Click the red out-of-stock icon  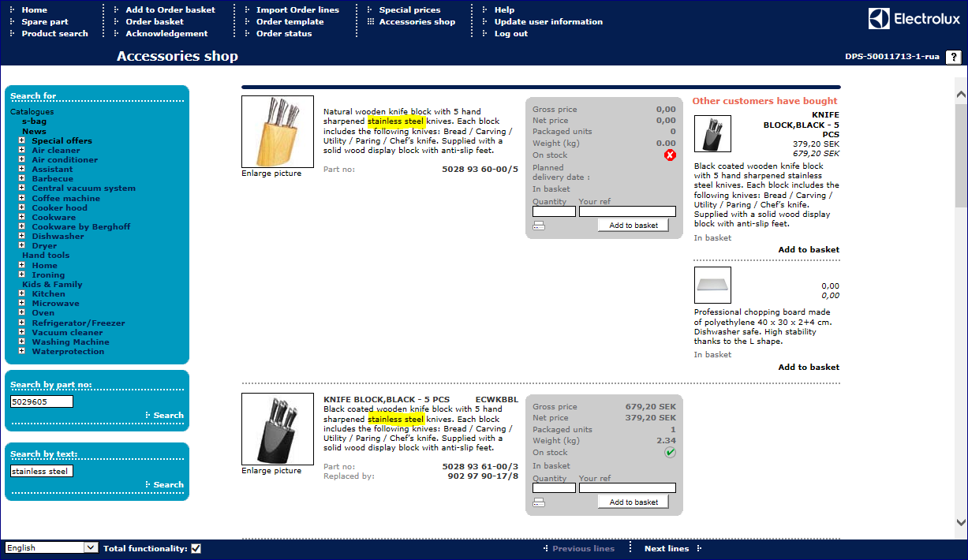(670, 155)
